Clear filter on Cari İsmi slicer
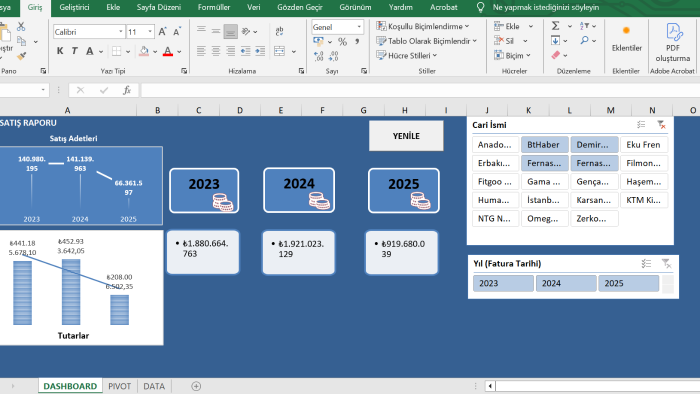 661,125
